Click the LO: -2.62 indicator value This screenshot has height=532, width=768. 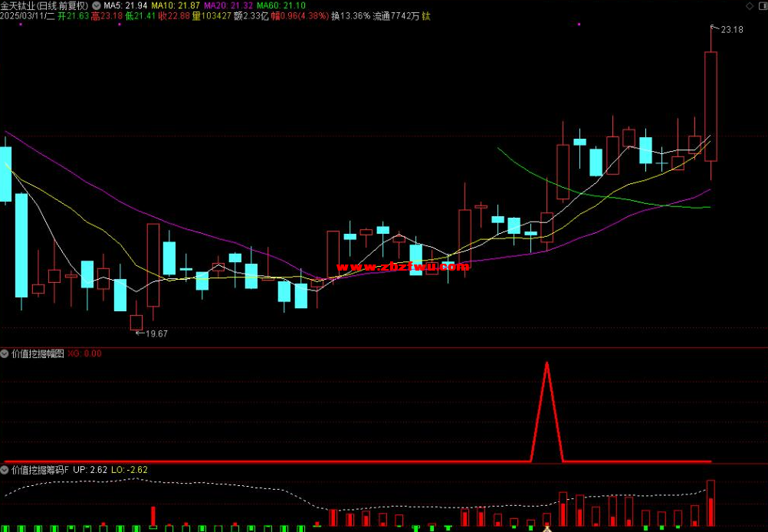[x=130, y=470]
